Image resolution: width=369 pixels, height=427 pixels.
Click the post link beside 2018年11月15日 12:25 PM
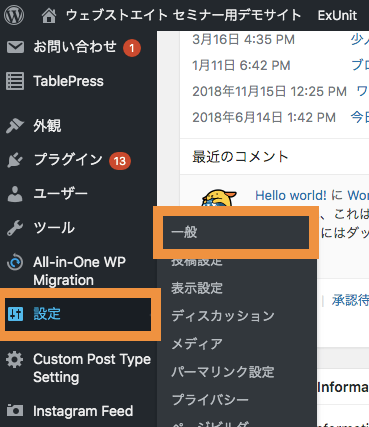(x=363, y=91)
